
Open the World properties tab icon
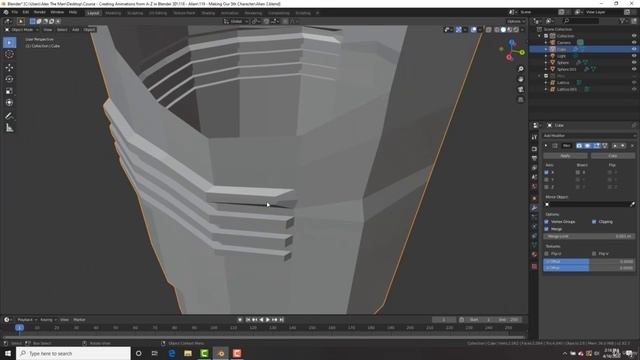click(534, 187)
